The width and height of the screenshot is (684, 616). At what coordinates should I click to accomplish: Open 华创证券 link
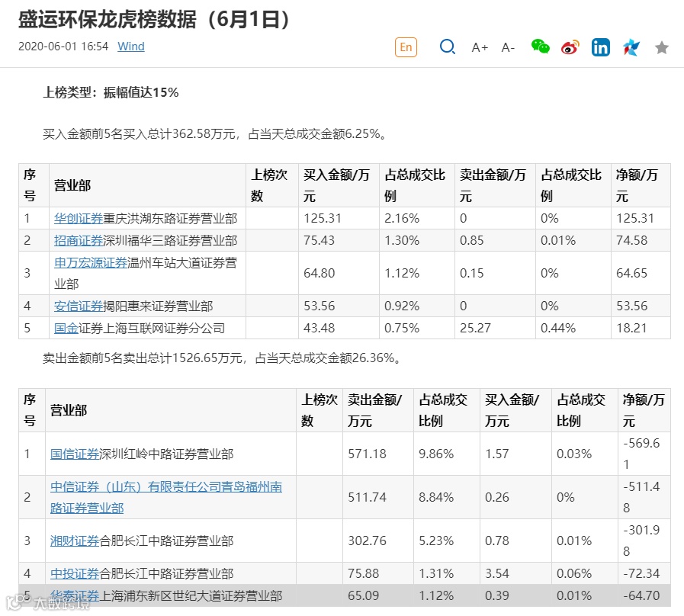coord(79,218)
